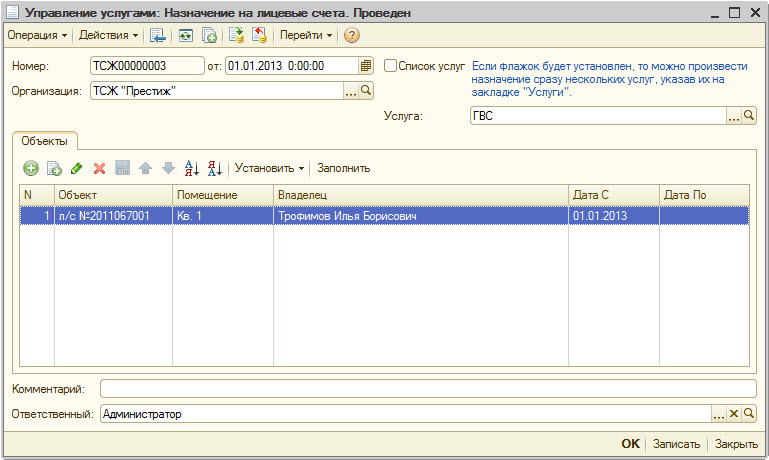Sort rows ascending with the A-Я icon
Image resolution: width=769 pixels, height=460 pixels.
[x=193, y=168]
